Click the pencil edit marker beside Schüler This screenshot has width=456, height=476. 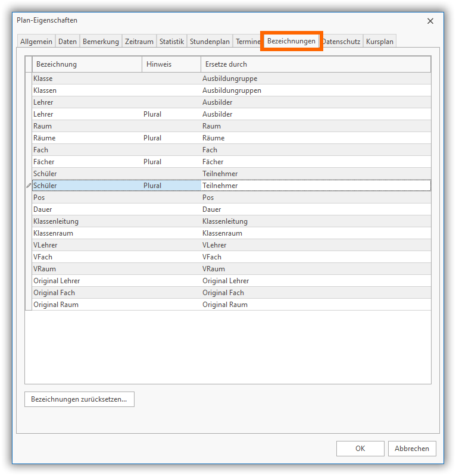28,186
